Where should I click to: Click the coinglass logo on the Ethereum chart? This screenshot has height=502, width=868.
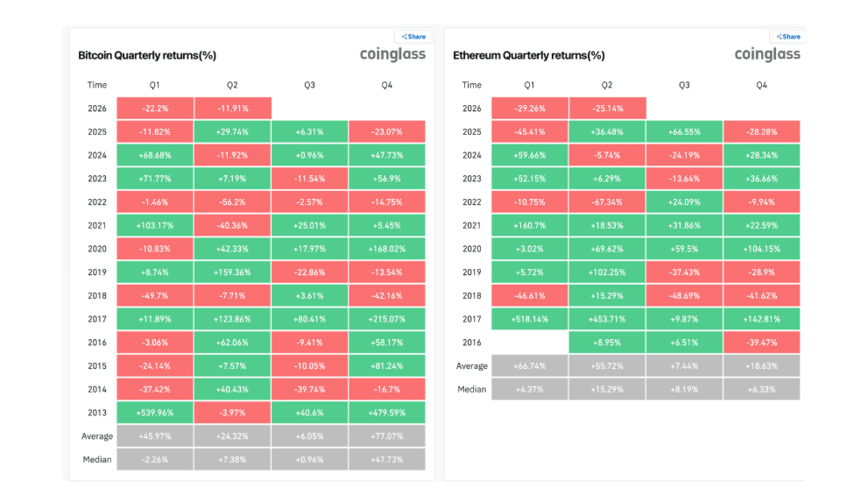click(767, 54)
